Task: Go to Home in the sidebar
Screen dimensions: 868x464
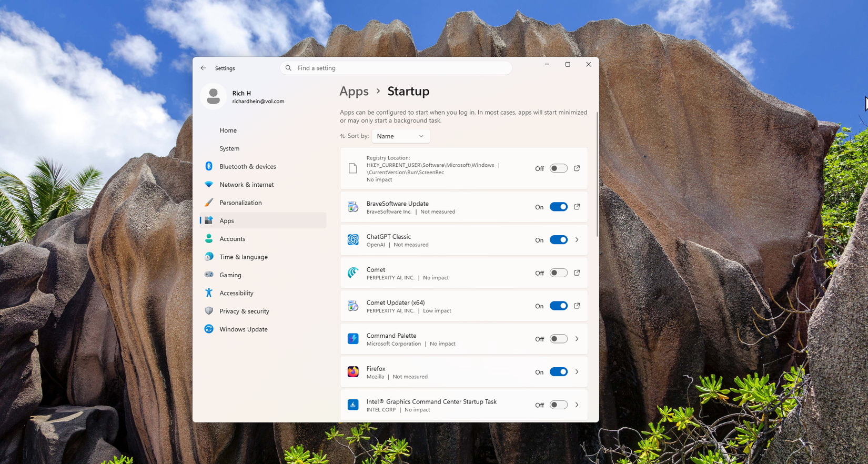Action: 263,130
